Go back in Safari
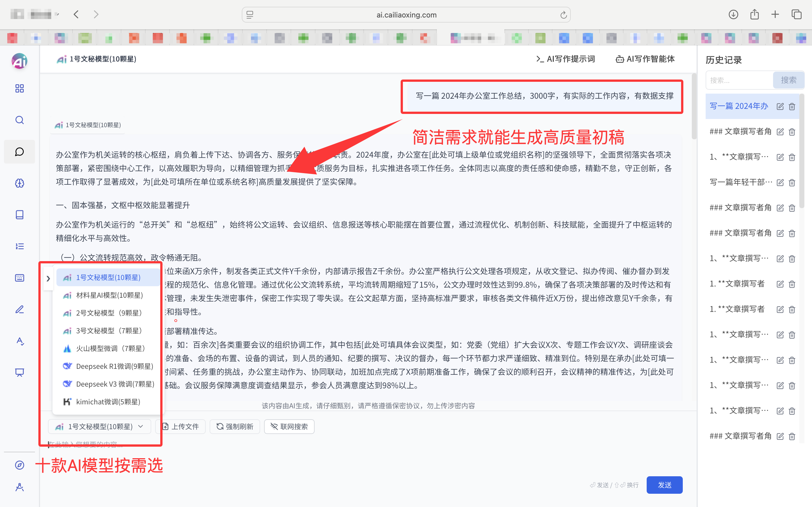Image resolution: width=812 pixels, height=507 pixels. point(76,14)
